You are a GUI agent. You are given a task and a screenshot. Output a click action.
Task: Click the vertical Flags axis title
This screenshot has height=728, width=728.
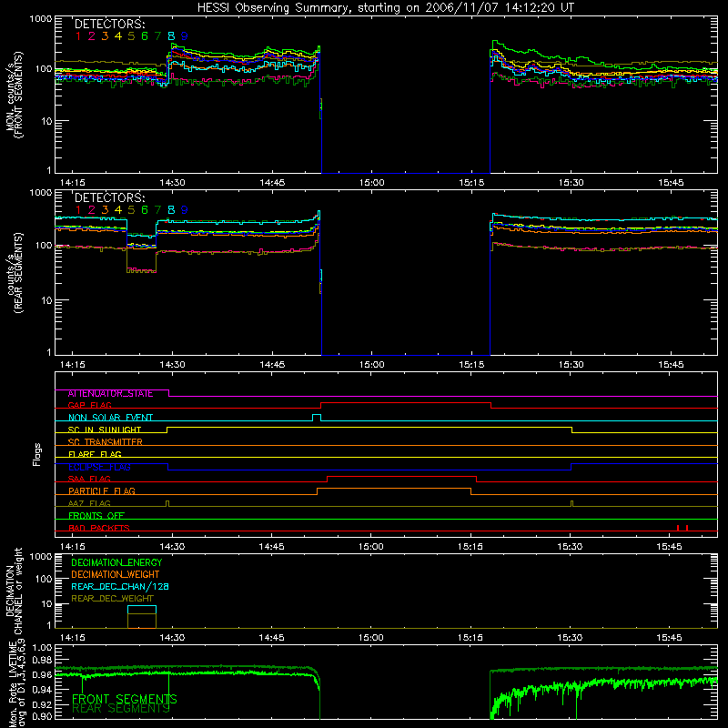[36, 454]
